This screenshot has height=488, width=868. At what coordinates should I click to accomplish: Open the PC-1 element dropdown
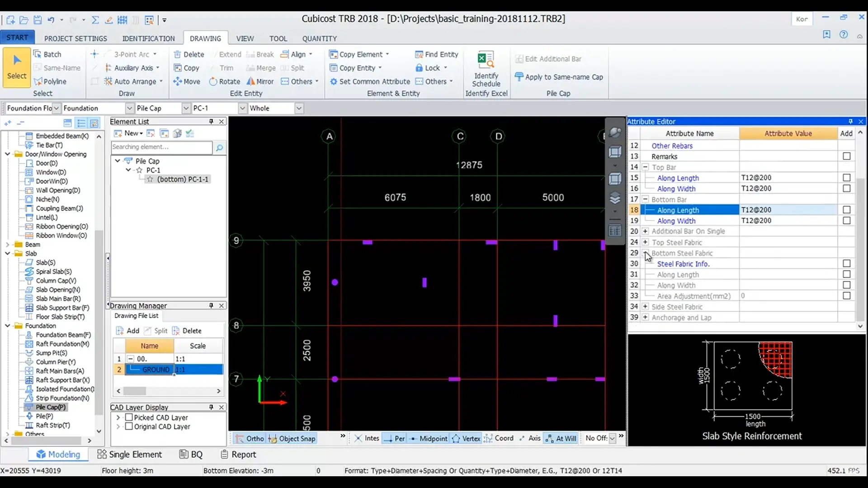point(242,108)
